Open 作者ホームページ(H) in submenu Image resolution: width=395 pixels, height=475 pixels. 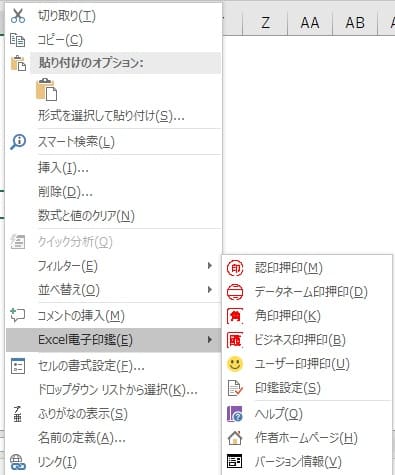point(306,438)
